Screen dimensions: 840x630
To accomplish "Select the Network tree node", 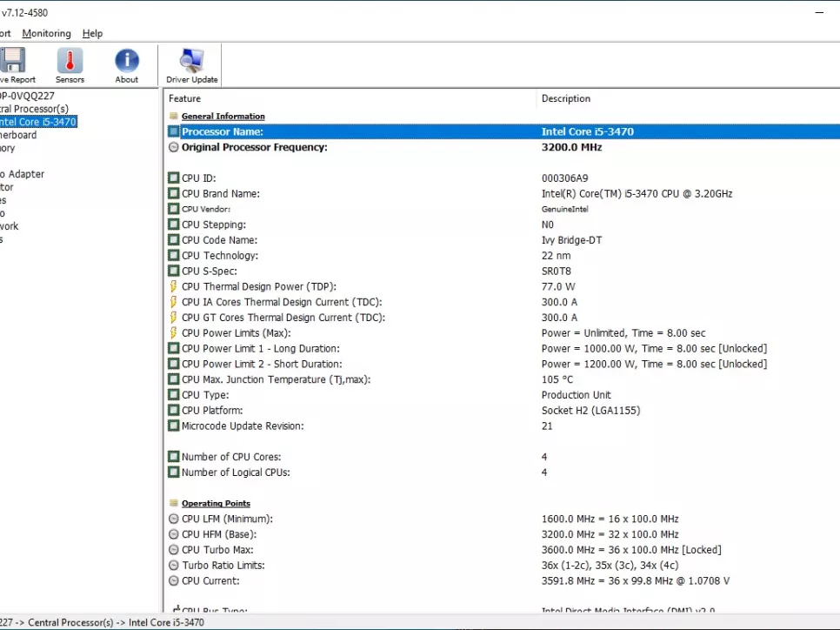I will click(x=9, y=226).
